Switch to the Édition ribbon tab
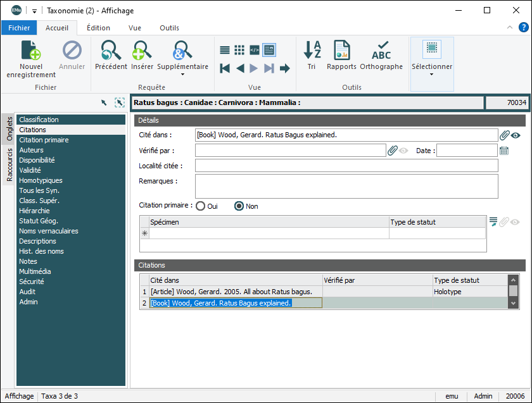Image resolution: width=532 pixels, height=403 pixels. point(98,28)
